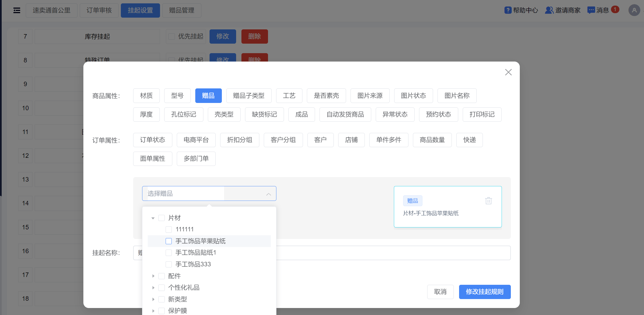Tick the 111111 checkbox
The width and height of the screenshot is (644, 315).
[x=169, y=229]
